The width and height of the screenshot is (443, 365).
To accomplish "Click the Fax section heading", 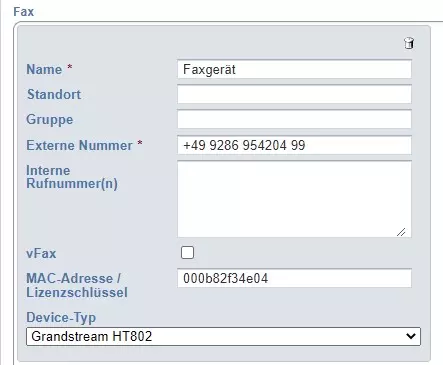I will 24,12.
